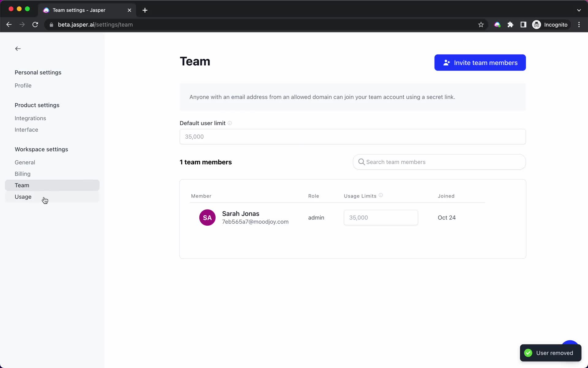
Task: Click the Default user limit info icon
Action: pyautogui.click(x=230, y=123)
